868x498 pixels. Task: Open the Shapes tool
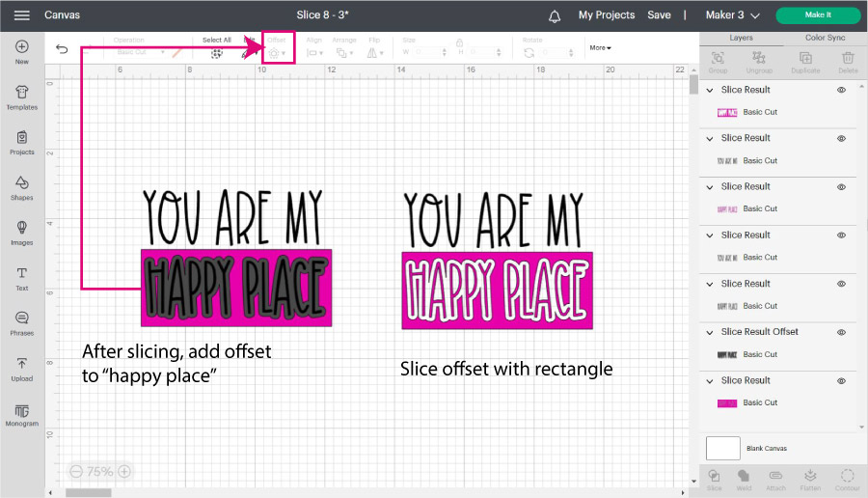click(x=21, y=188)
